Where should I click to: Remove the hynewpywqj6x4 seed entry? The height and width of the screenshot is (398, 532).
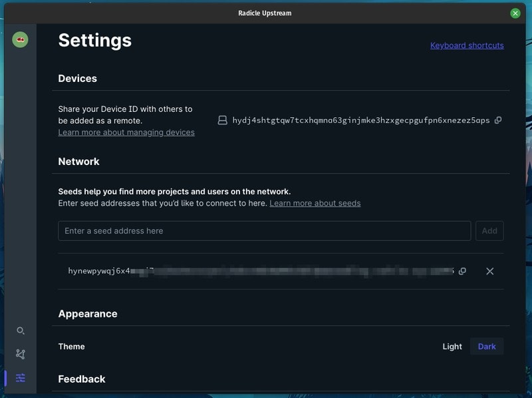pos(489,271)
